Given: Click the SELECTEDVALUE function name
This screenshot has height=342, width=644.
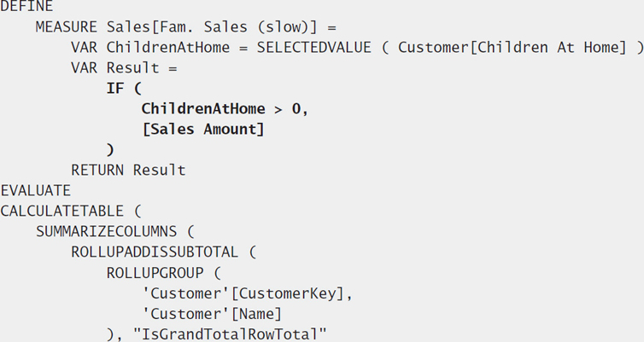Looking at the screenshot, I should [313, 48].
